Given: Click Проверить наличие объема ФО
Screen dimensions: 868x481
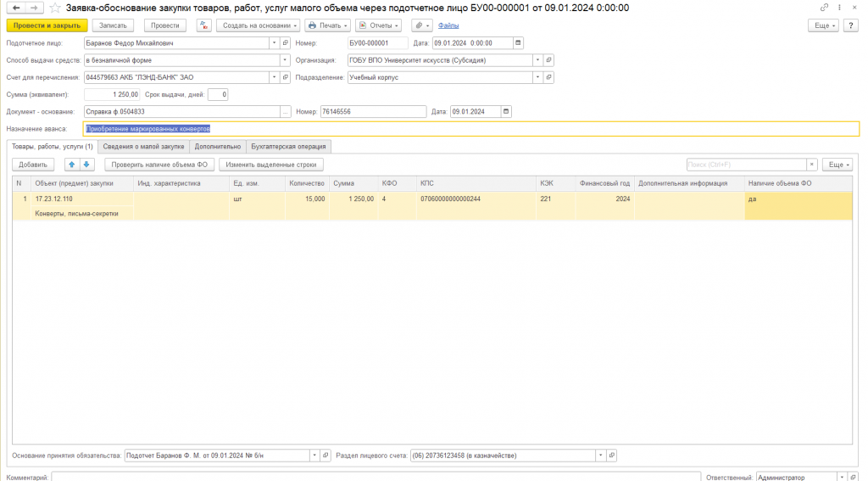Looking at the screenshot, I should [159, 165].
